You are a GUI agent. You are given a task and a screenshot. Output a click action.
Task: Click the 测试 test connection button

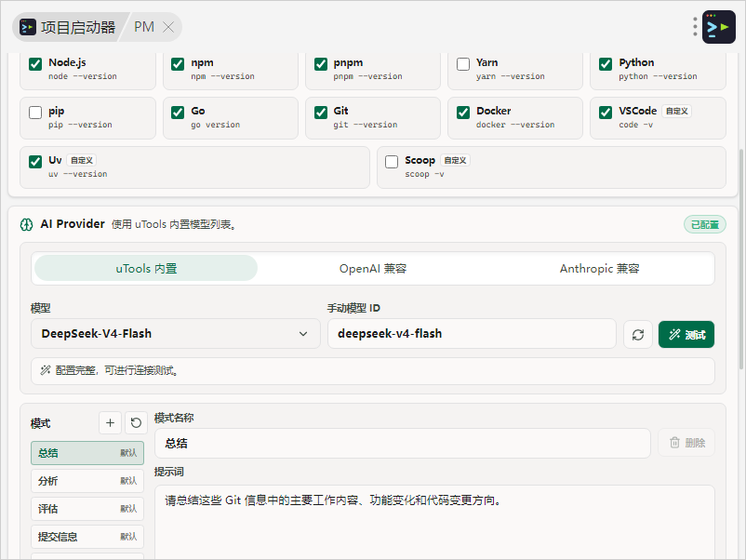[686, 335]
